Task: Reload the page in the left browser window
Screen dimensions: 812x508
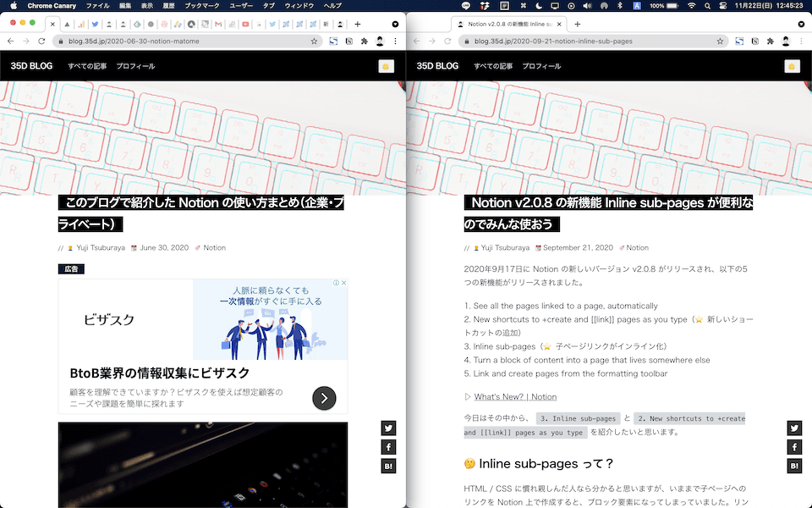Action: coord(42,41)
